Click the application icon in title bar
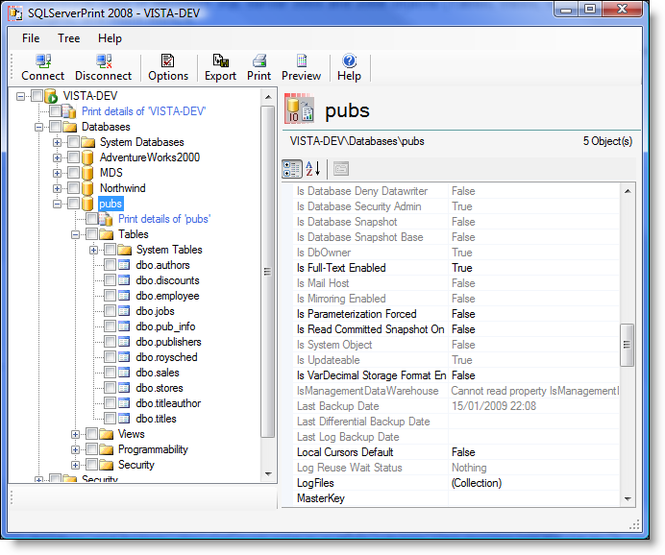 (x=16, y=14)
